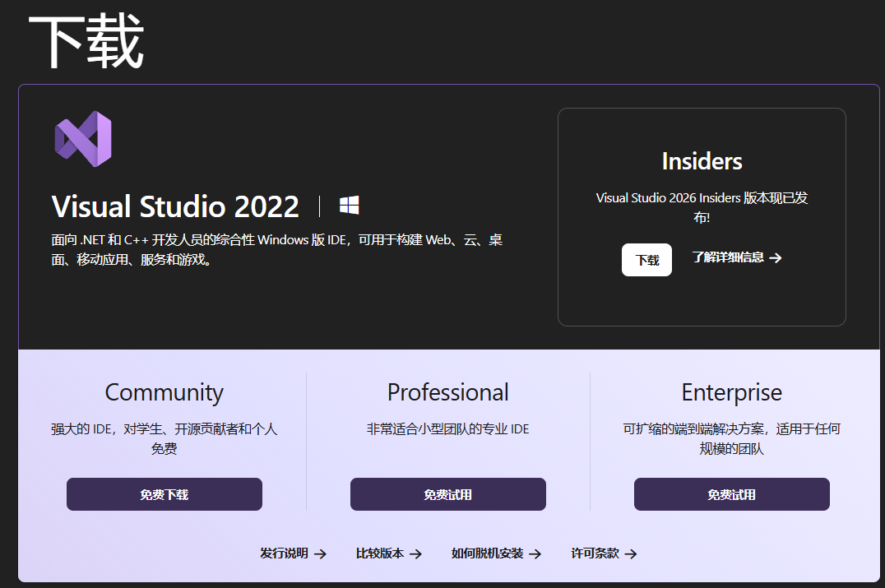Click the arrow after 如何脱机安装
This screenshot has width=885, height=588.
pyautogui.click(x=535, y=554)
